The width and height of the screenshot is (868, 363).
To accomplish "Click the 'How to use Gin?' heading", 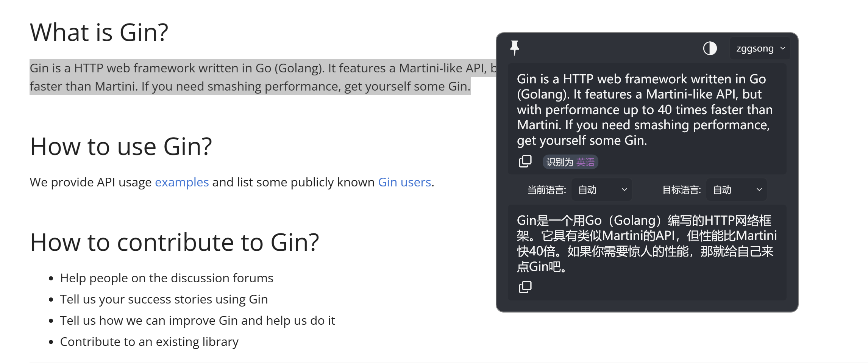I will coord(121,146).
